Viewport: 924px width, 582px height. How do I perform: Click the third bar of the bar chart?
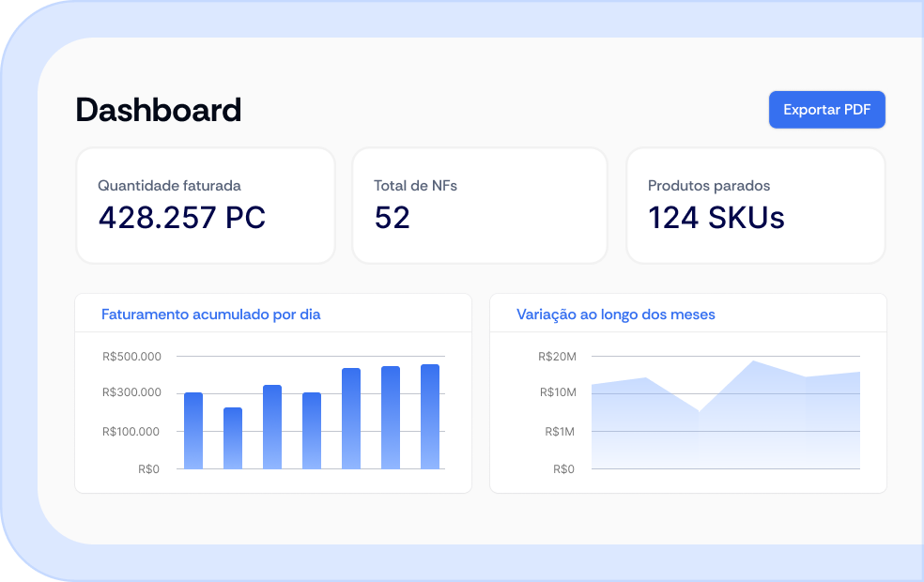pos(272,427)
